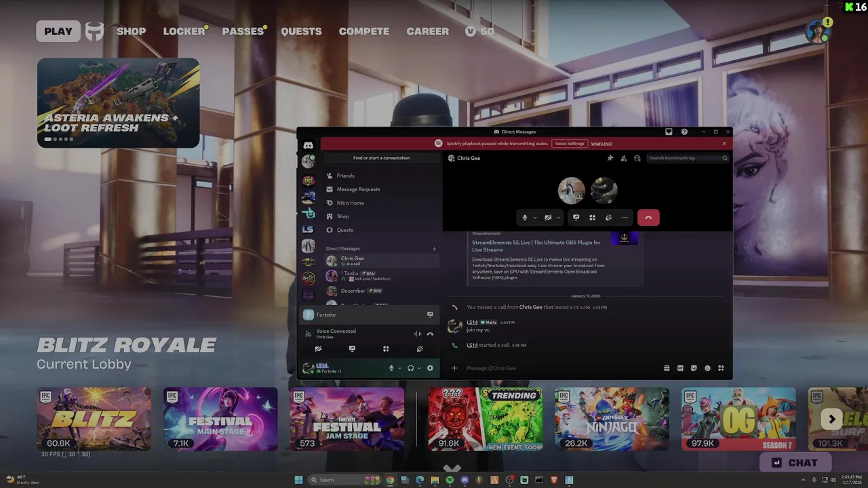Create new DM plus next to Direct Messages

tap(435, 249)
